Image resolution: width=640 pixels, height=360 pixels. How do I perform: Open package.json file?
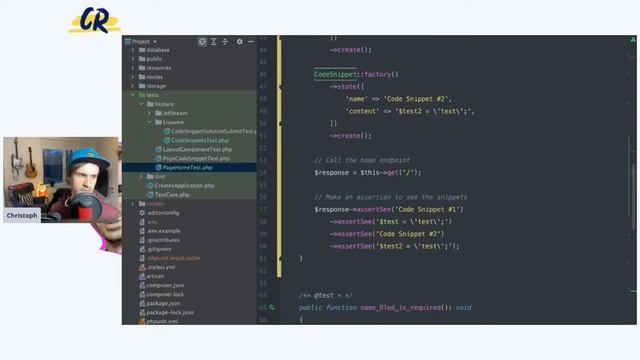pos(160,303)
